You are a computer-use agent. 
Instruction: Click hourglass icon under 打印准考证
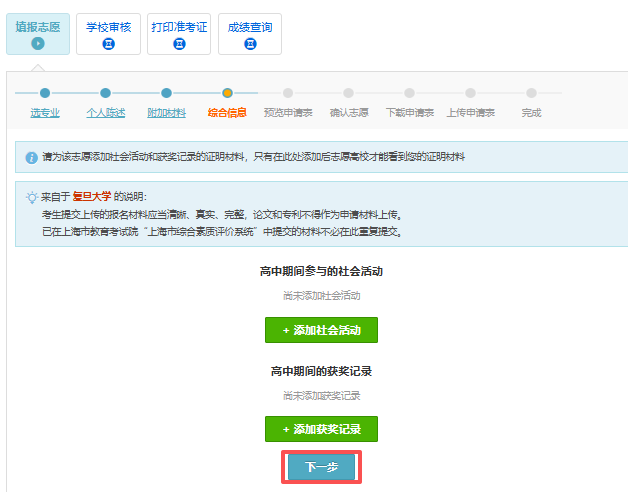[x=179, y=43]
